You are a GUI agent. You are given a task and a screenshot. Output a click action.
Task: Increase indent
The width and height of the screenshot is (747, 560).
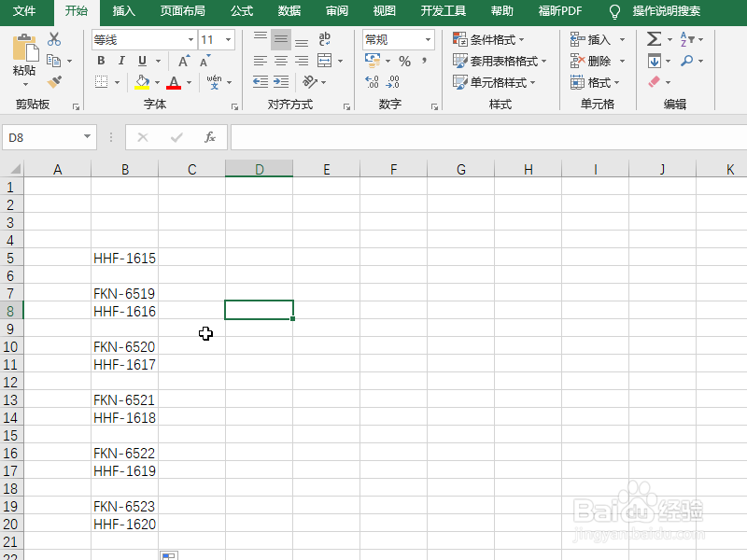[281, 82]
